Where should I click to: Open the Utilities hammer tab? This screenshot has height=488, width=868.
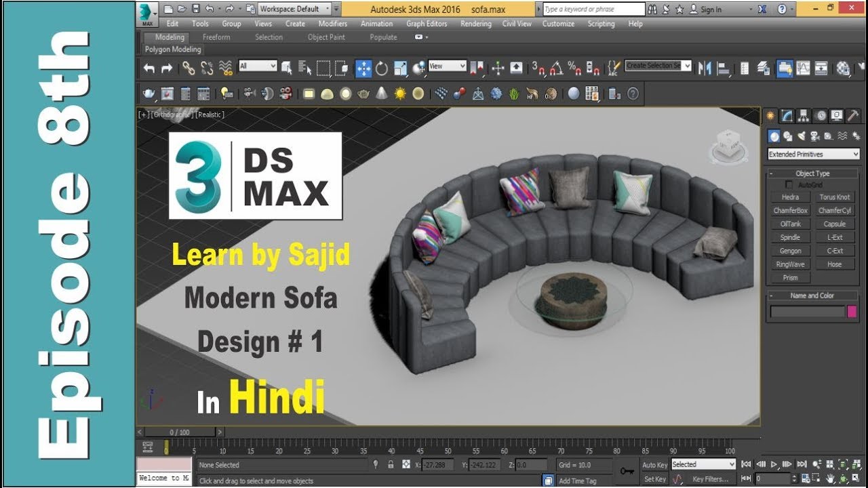tap(854, 115)
